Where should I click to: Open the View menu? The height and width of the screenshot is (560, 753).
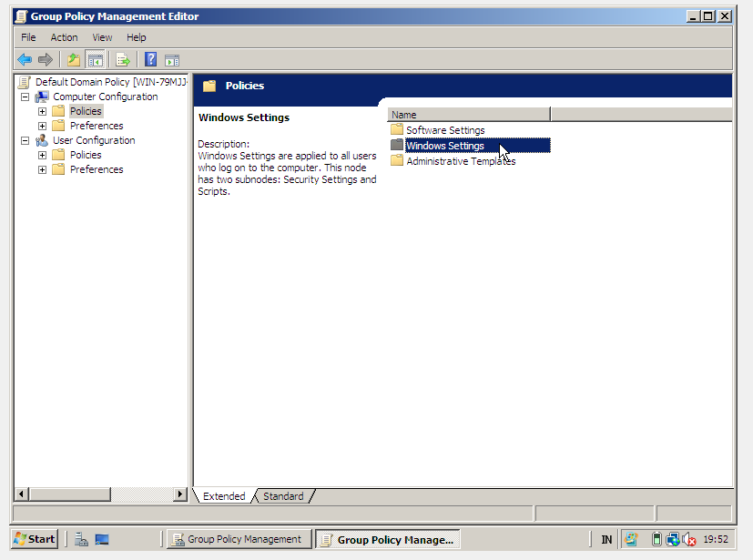[102, 37]
